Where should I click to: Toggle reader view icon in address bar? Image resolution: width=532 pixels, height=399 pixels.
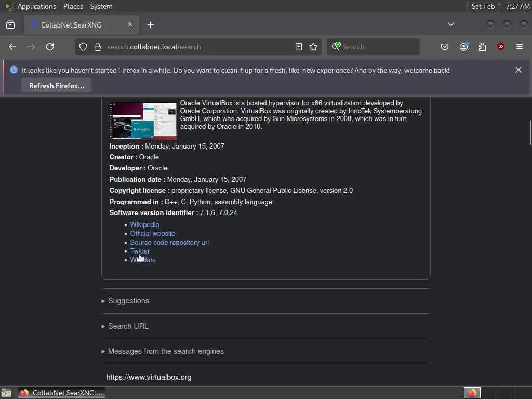click(x=299, y=47)
